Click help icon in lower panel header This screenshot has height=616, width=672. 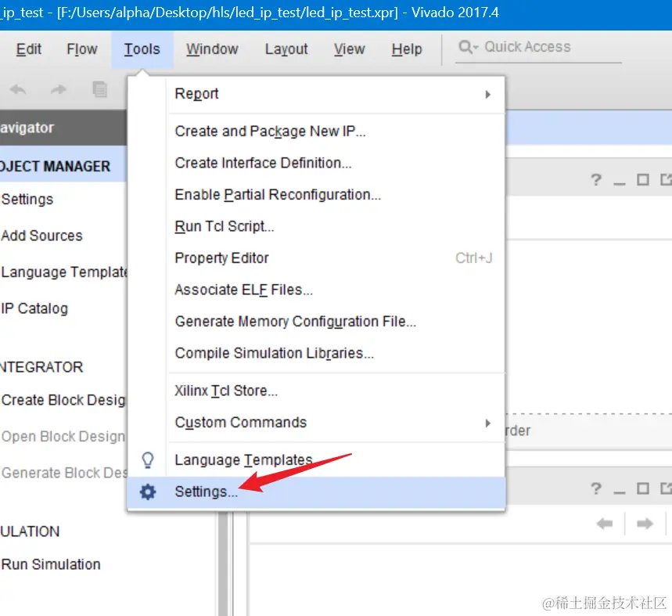596,488
